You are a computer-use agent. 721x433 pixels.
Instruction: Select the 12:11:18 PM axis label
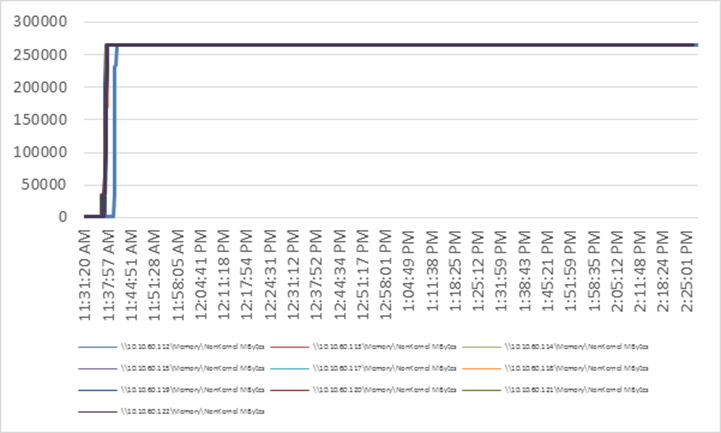point(224,275)
